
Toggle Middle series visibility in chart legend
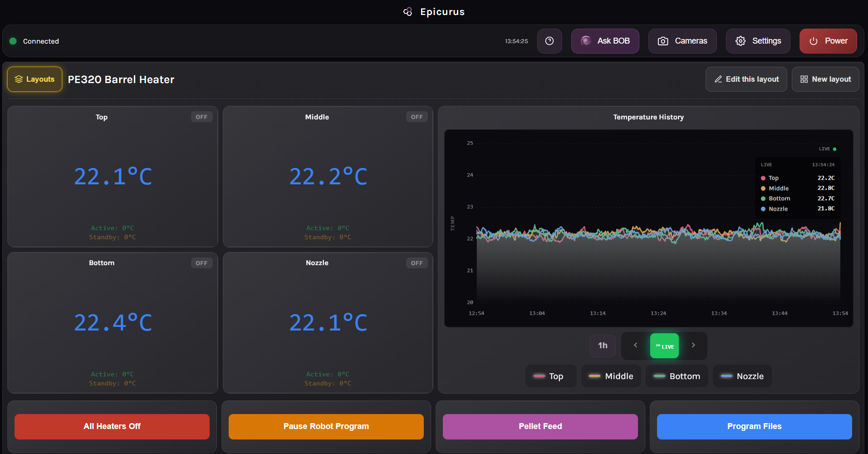click(x=611, y=376)
